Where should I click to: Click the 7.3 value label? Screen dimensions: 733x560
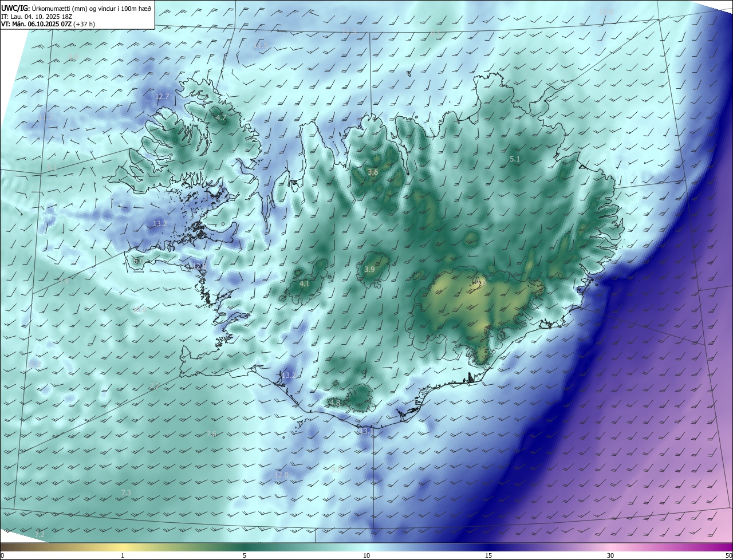click(x=126, y=492)
